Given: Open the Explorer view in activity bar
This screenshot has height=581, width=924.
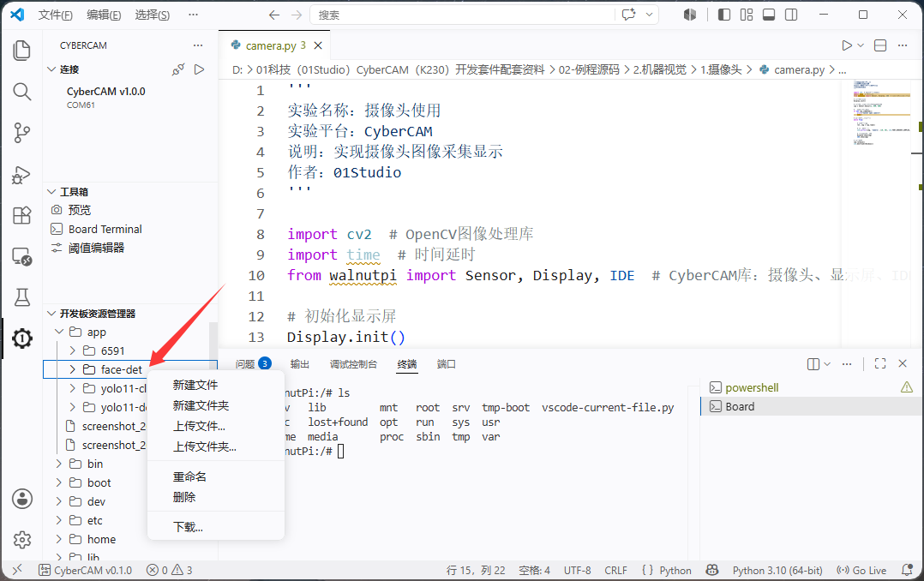Looking at the screenshot, I should [21, 51].
